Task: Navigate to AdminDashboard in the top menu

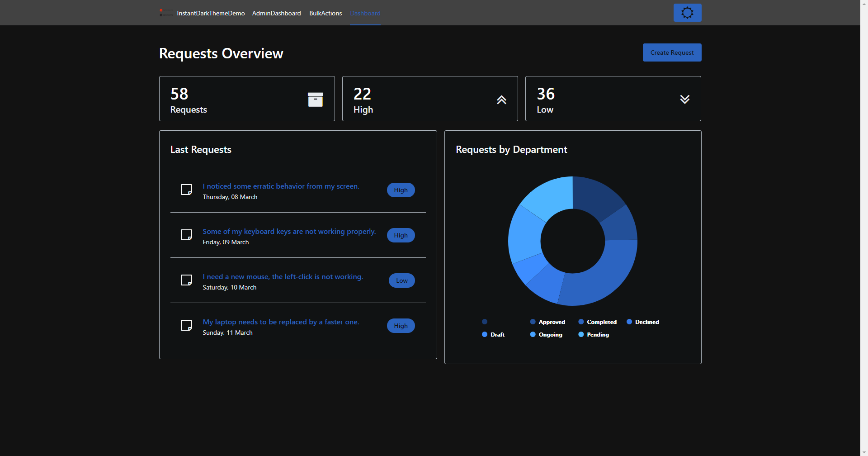Action: click(x=276, y=13)
